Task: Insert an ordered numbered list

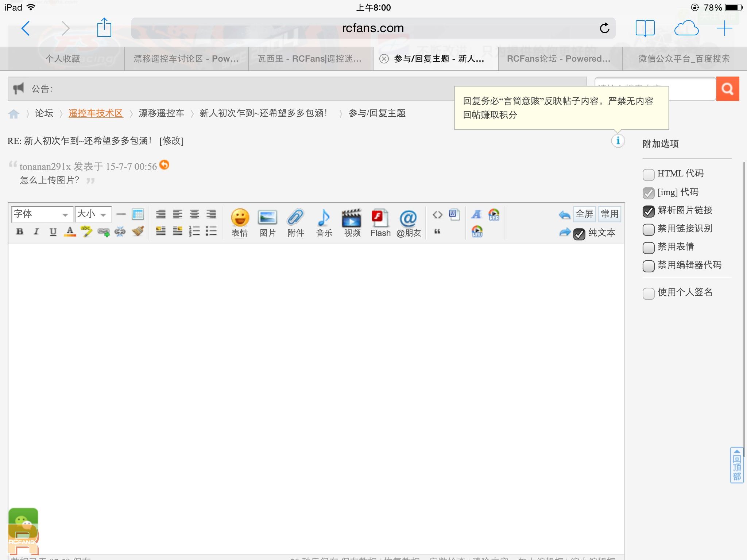Action: coord(194,231)
